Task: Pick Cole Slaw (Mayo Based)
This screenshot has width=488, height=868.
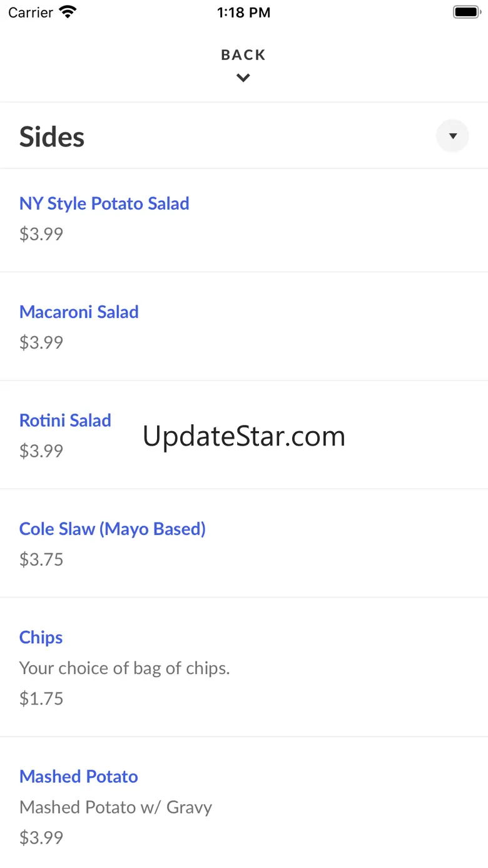Action: 113,529
